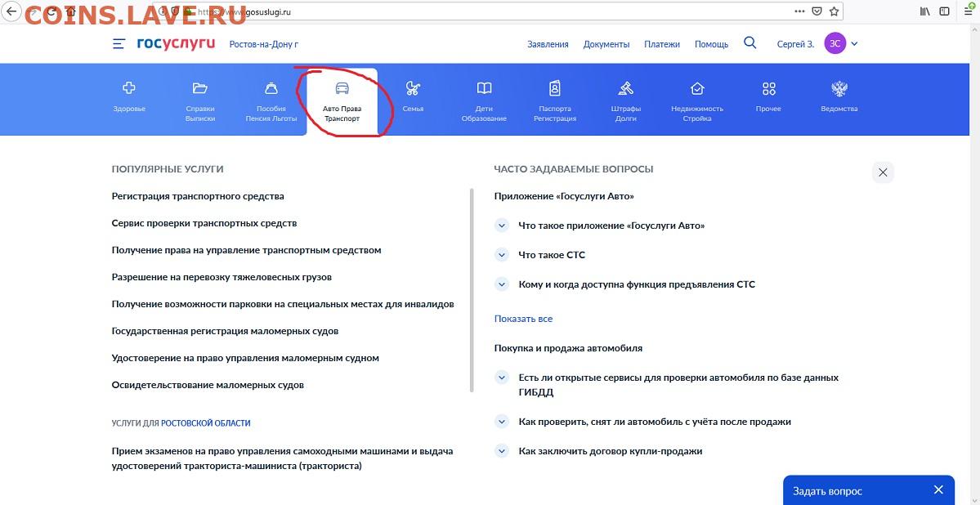This screenshot has width=980, height=505.
Task: Click the popular services list scrollbar
Action: click(x=472, y=290)
